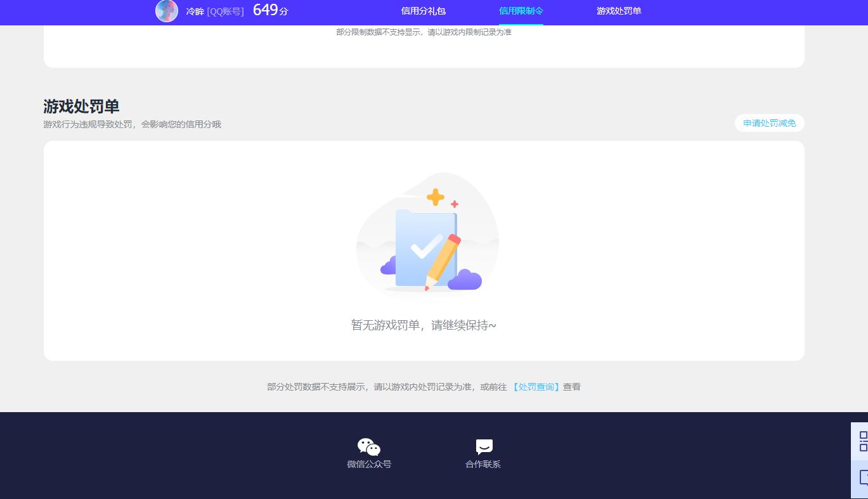
Task: Click the 申请处罚减免 button
Action: 769,123
